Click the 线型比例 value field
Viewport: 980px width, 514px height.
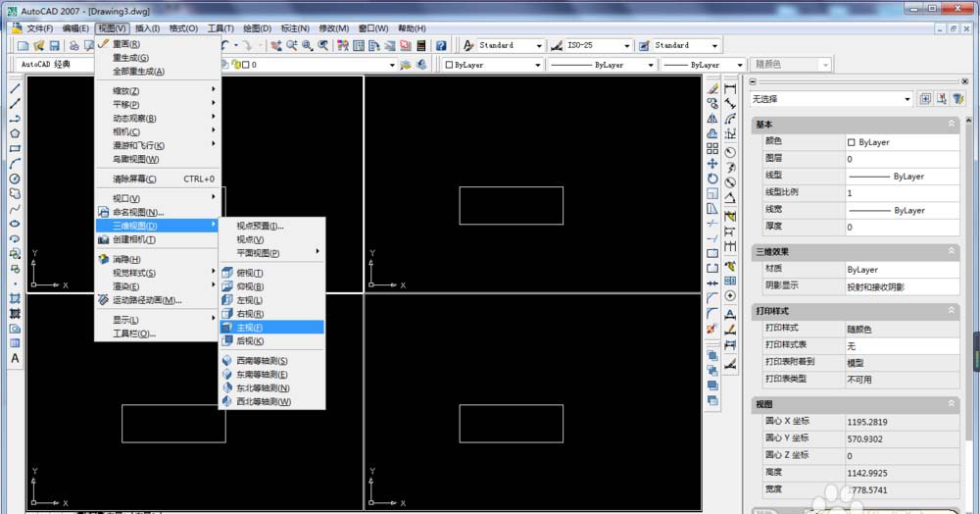902,192
